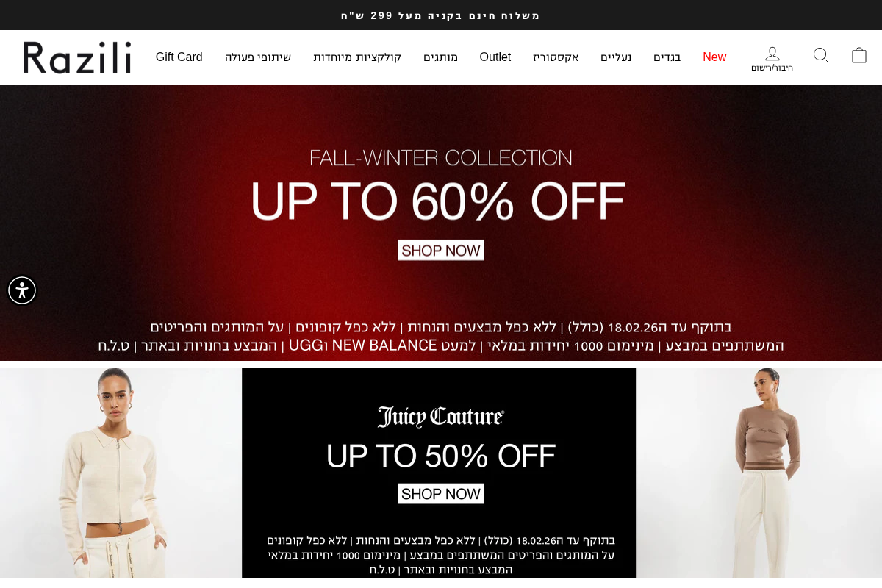Open the cream zip cardigan model image
Viewport: 882px width, 588px height.
click(x=121, y=474)
